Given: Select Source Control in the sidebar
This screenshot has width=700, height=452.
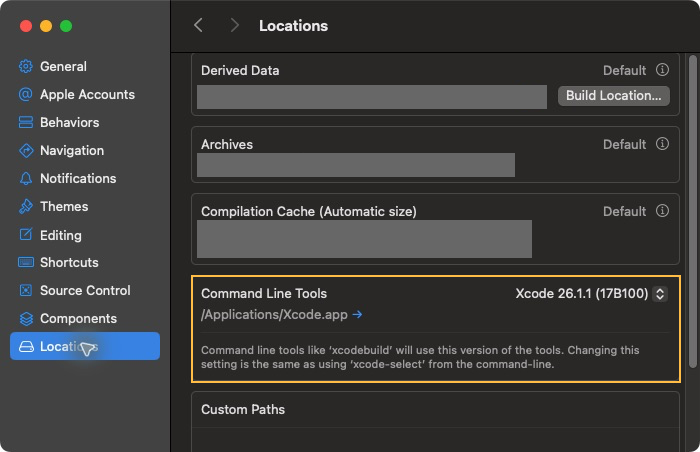Looking at the screenshot, I should 85,290.
